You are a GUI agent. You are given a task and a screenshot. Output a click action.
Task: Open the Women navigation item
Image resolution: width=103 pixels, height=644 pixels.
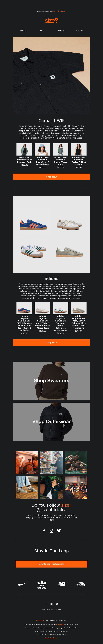[x=61, y=31]
